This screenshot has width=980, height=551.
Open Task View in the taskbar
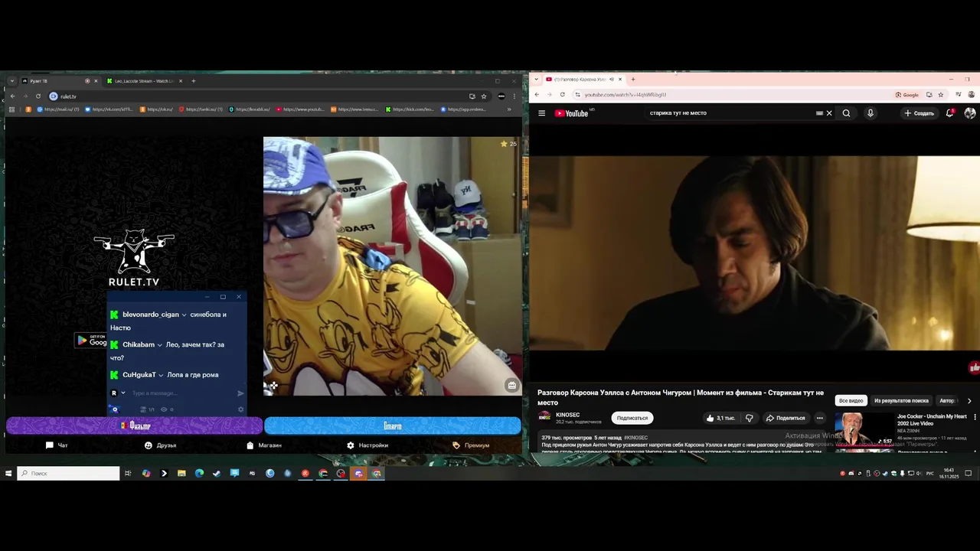click(x=128, y=474)
